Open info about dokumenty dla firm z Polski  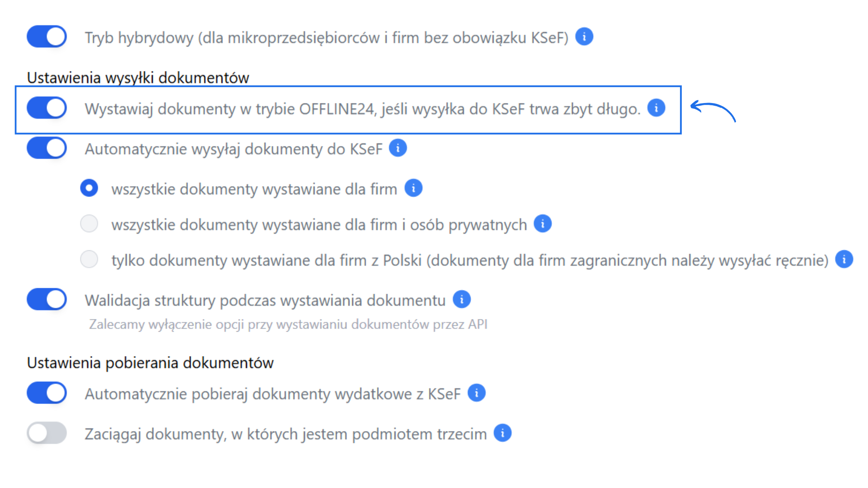pos(844,259)
